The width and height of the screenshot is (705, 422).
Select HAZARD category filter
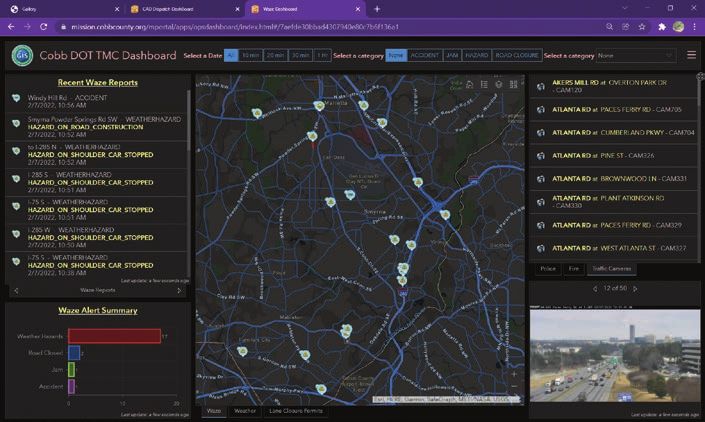(x=477, y=55)
